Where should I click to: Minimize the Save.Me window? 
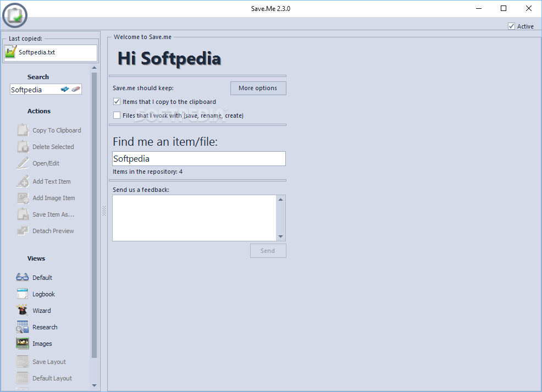479,8
